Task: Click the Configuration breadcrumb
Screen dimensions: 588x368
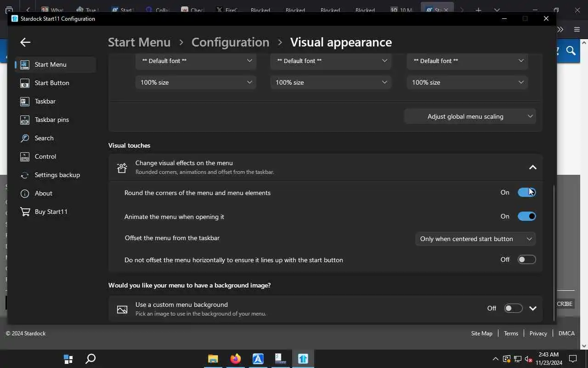Action: pyautogui.click(x=230, y=42)
